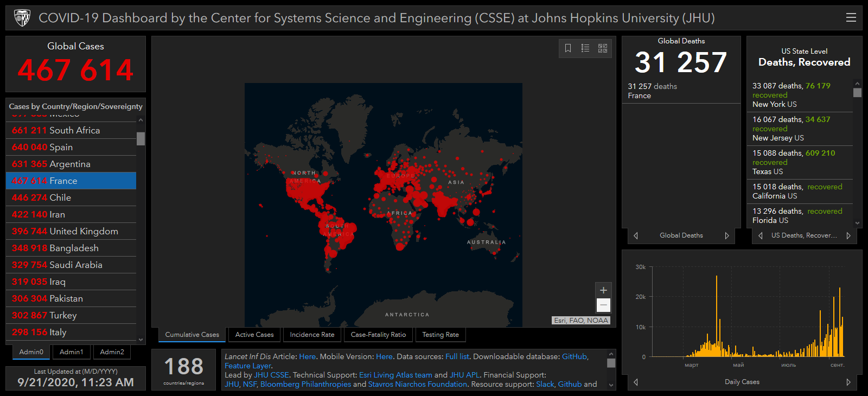
Task: Click the New York US deaths entry
Action: (x=800, y=95)
